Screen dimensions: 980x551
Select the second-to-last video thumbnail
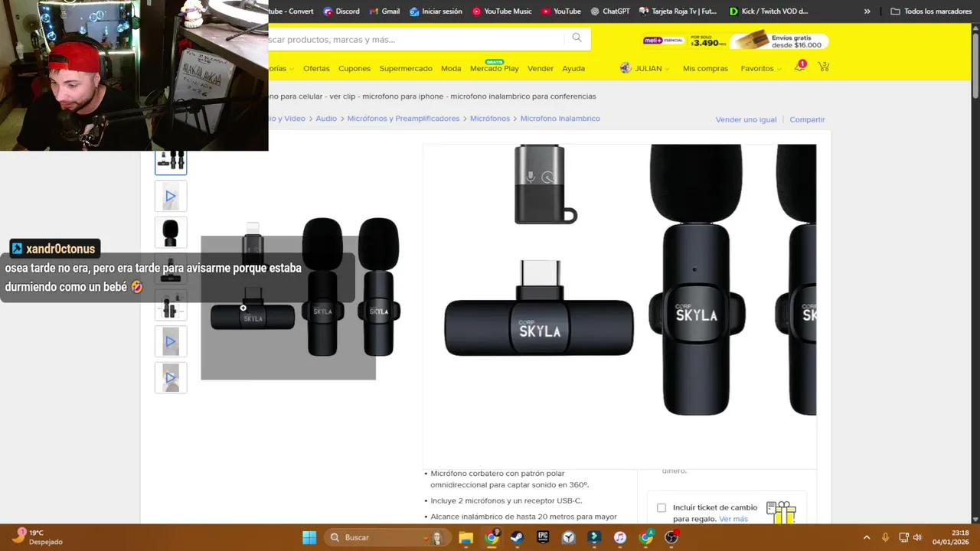click(x=171, y=341)
